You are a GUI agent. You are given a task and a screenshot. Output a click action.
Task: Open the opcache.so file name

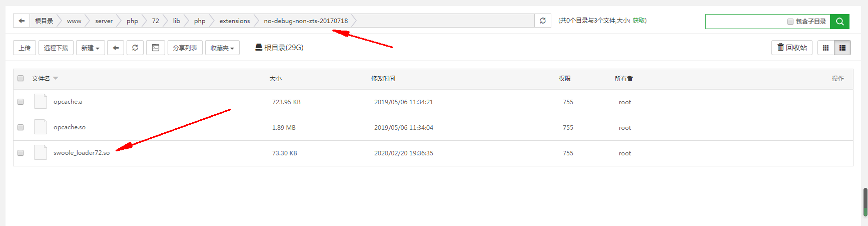coord(70,127)
